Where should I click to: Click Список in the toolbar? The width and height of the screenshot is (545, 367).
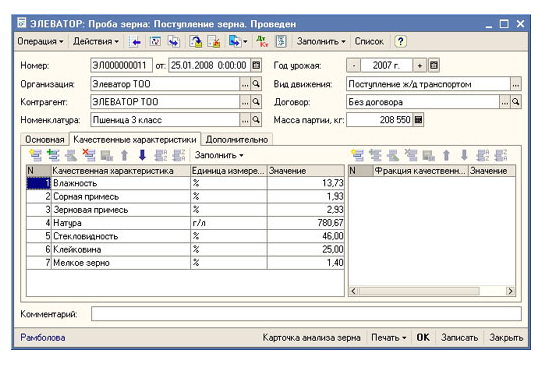point(369,42)
